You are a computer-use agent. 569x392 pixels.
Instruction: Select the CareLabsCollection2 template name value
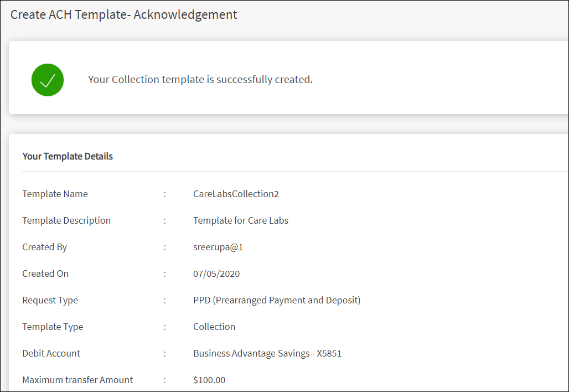click(x=236, y=194)
